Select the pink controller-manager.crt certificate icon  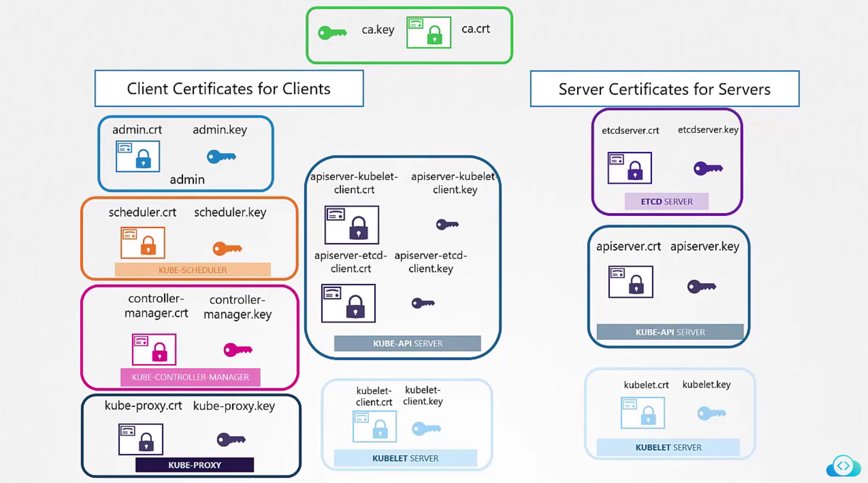[154, 350]
